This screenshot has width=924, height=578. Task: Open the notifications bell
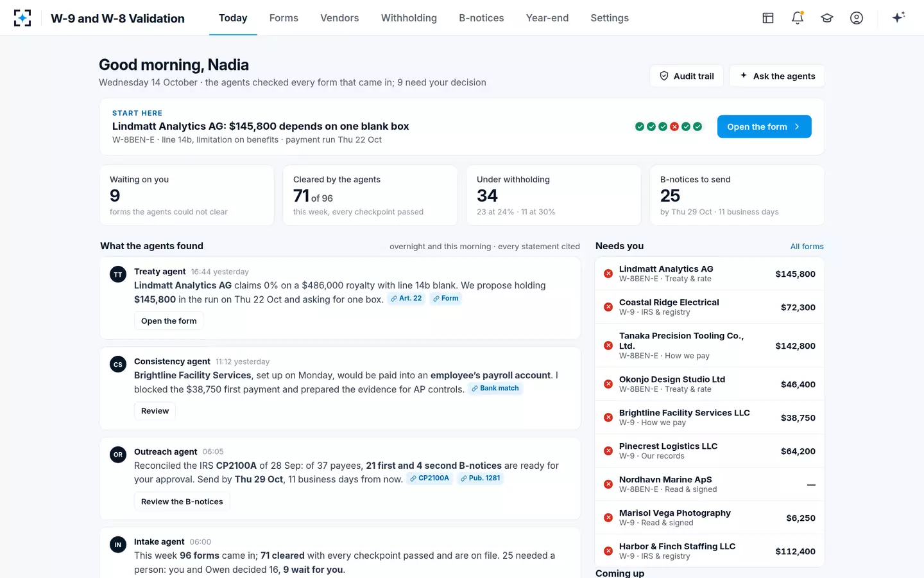798,18
